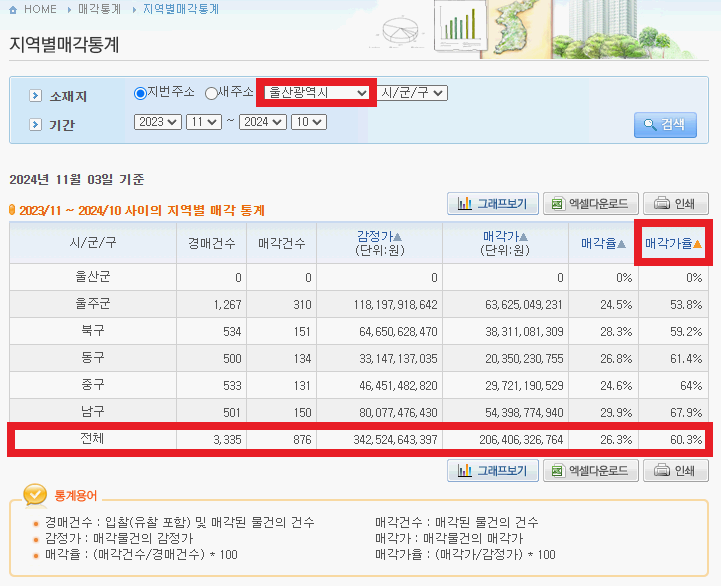Click the 63,625,049,231 sale price value
This screenshot has height=586, width=721.
point(524,304)
